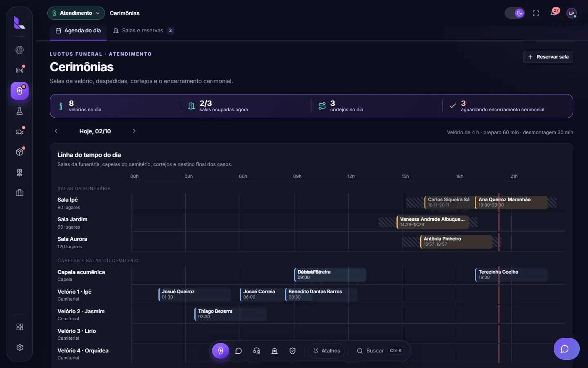Open Vanessa Andrade Albuquerque event block
The height and width of the screenshot is (368, 588).
(x=432, y=222)
